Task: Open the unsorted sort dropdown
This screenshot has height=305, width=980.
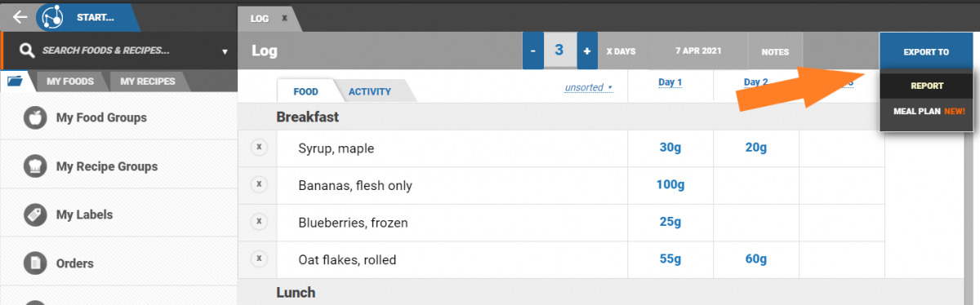Action: (588, 87)
